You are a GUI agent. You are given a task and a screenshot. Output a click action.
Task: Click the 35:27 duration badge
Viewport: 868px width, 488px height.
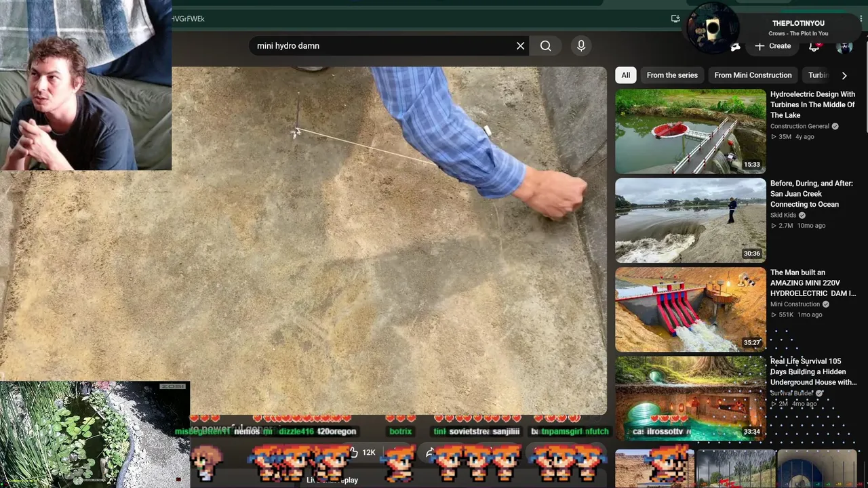click(751, 343)
